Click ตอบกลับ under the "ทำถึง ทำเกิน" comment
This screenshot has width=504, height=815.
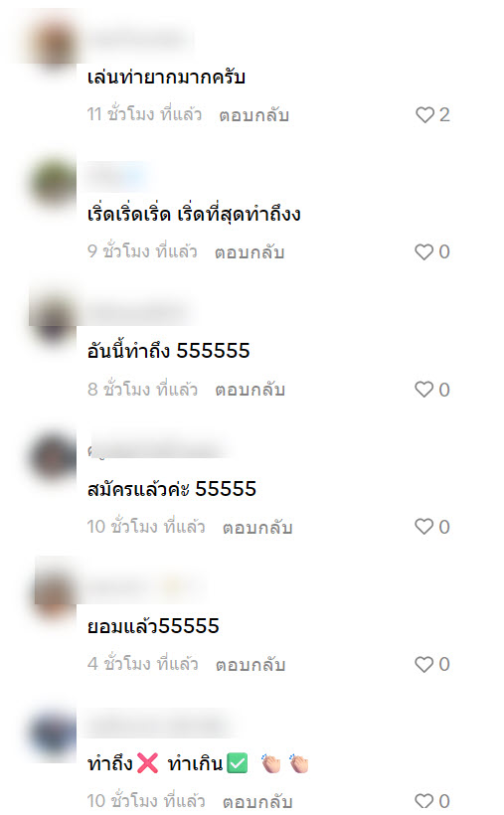point(257,801)
